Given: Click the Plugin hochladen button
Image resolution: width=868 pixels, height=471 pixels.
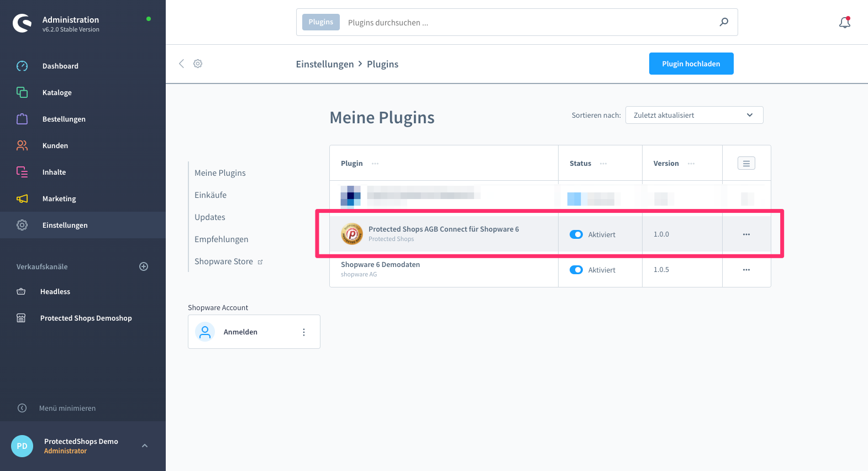Looking at the screenshot, I should click(691, 64).
